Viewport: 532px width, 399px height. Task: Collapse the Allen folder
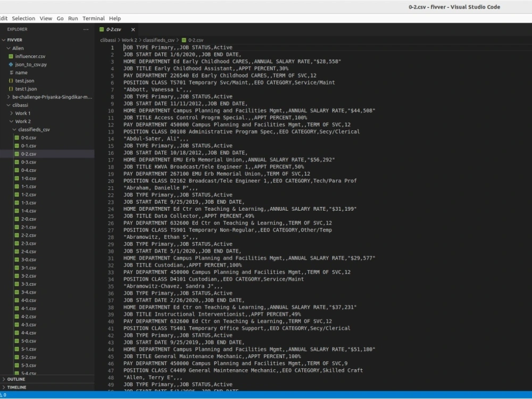[x=9, y=48]
